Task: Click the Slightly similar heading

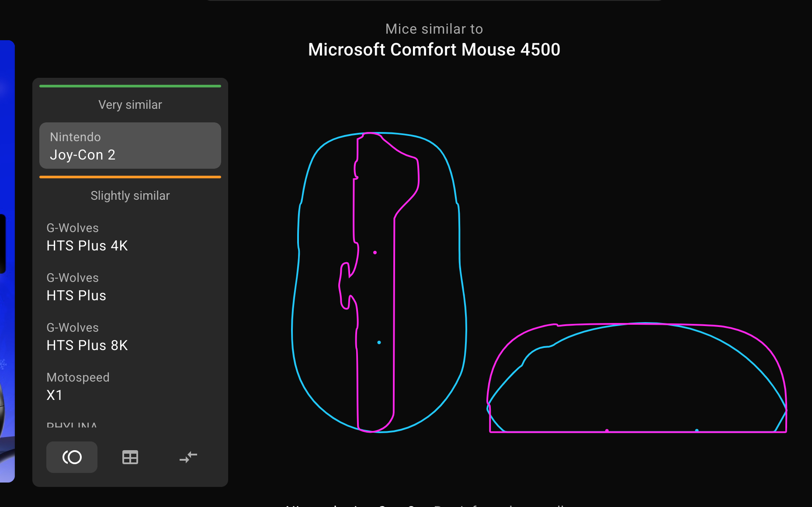Action: (x=130, y=196)
